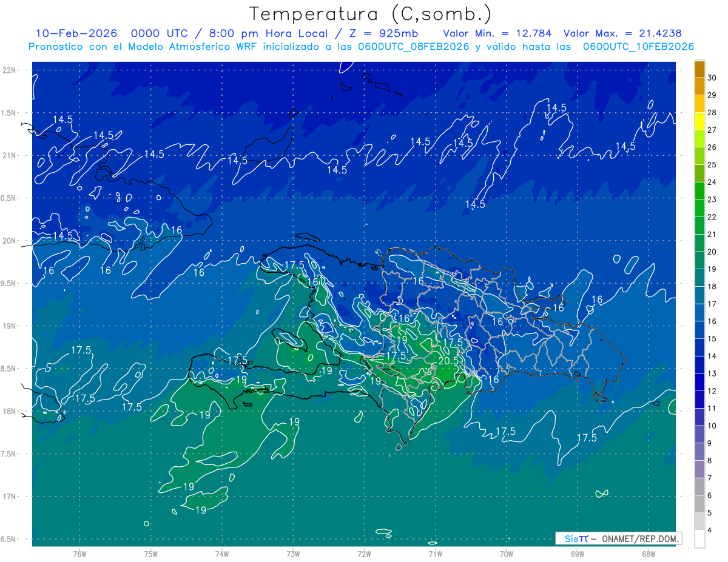The height and width of the screenshot is (562, 728).
Task: Click color scale value "18"
Action: pos(712,287)
